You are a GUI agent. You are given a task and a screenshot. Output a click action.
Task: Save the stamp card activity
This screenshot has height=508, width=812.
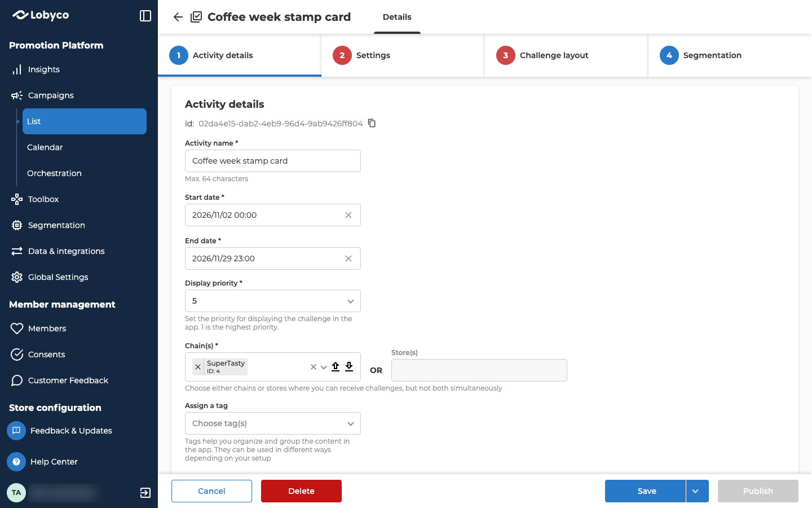(645, 491)
